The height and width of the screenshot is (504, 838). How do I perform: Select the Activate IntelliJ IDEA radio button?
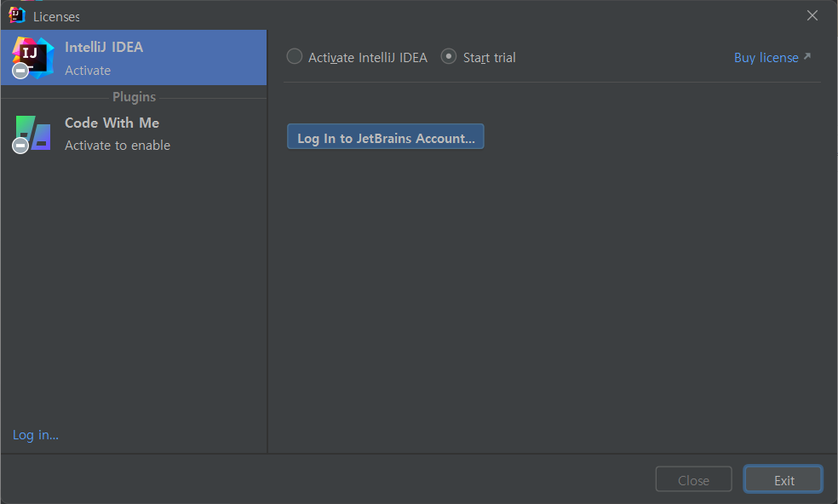[295, 56]
